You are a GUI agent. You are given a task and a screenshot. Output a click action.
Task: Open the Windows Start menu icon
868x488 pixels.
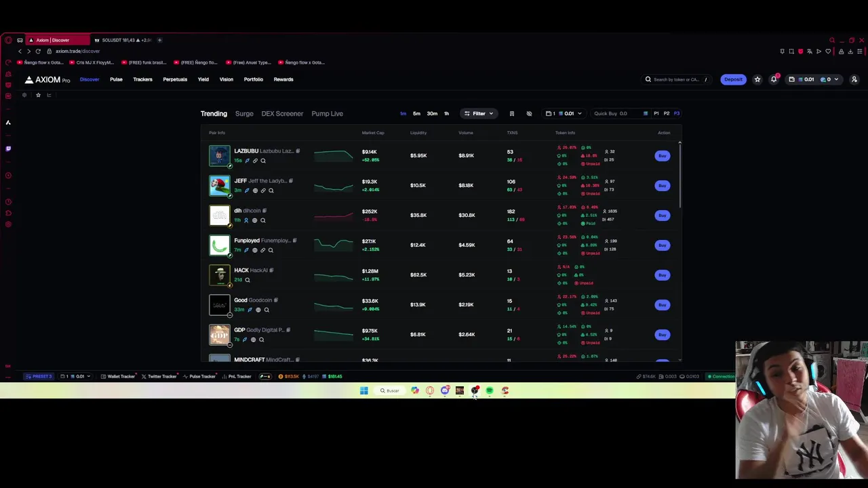point(364,390)
